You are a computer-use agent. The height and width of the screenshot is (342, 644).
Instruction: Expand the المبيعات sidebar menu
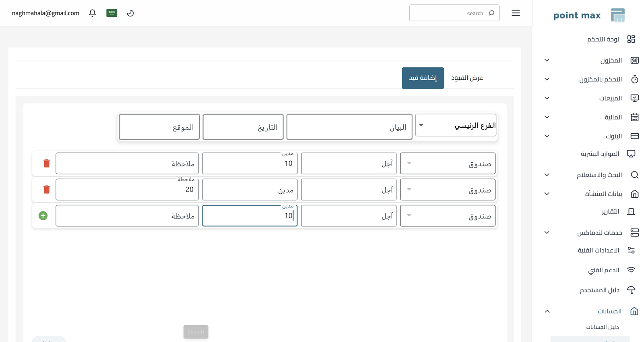click(x=610, y=98)
